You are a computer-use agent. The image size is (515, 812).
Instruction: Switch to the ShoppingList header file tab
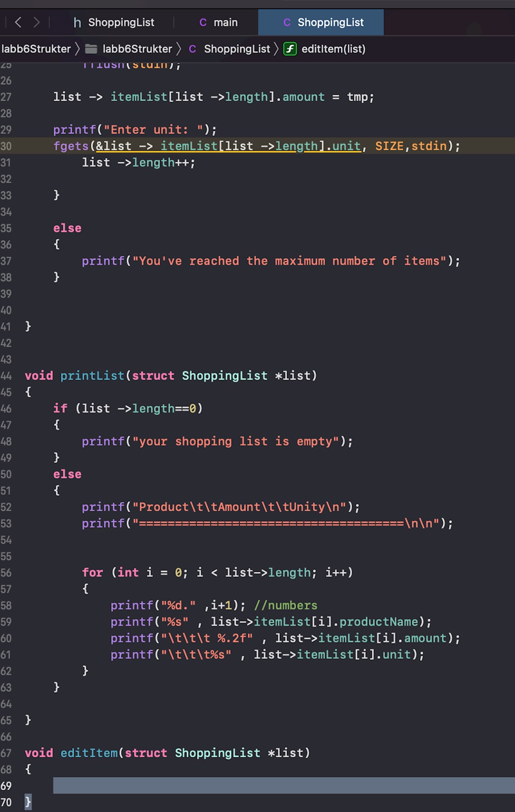[121, 23]
